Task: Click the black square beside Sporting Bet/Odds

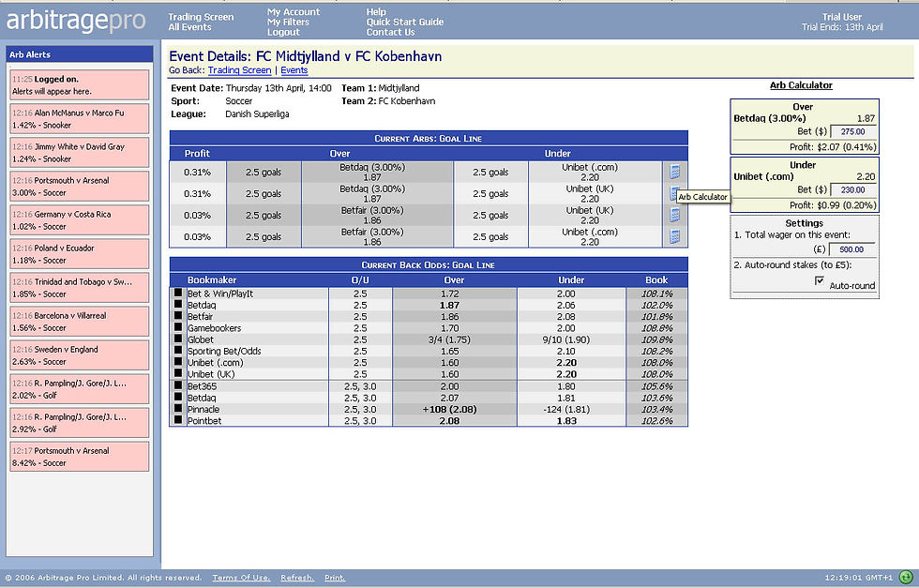Action: click(178, 350)
